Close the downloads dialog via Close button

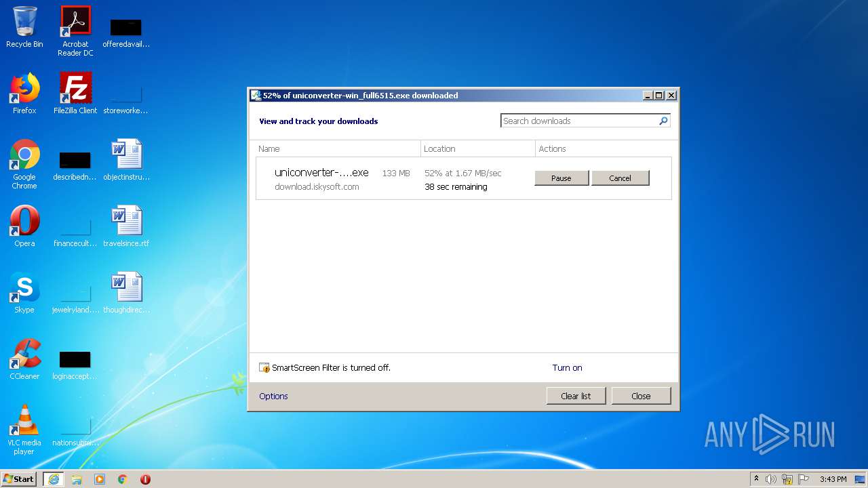pos(641,396)
